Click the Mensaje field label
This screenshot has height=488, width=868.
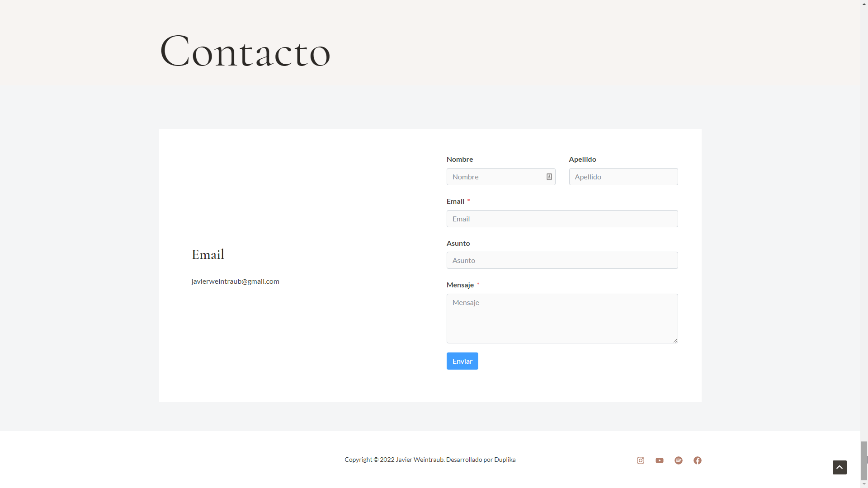460,285
